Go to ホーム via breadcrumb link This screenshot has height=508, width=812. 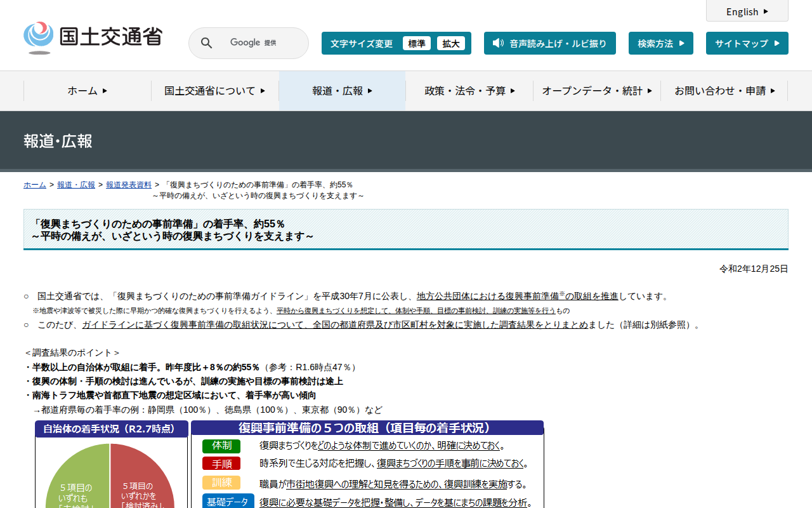(35, 185)
